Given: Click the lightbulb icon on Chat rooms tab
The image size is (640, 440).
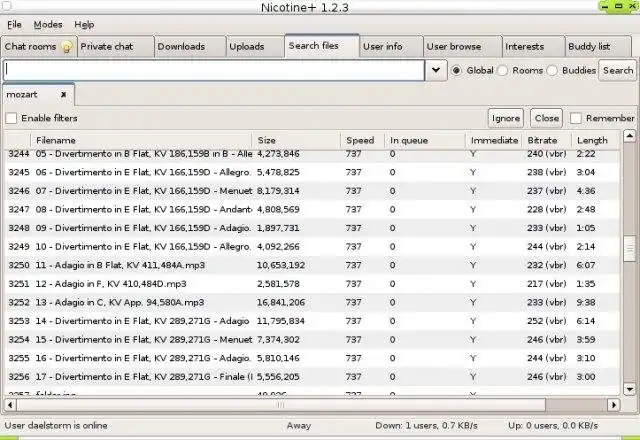Looking at the screenshot, I should pyautogui.click(x=67, y=47).
